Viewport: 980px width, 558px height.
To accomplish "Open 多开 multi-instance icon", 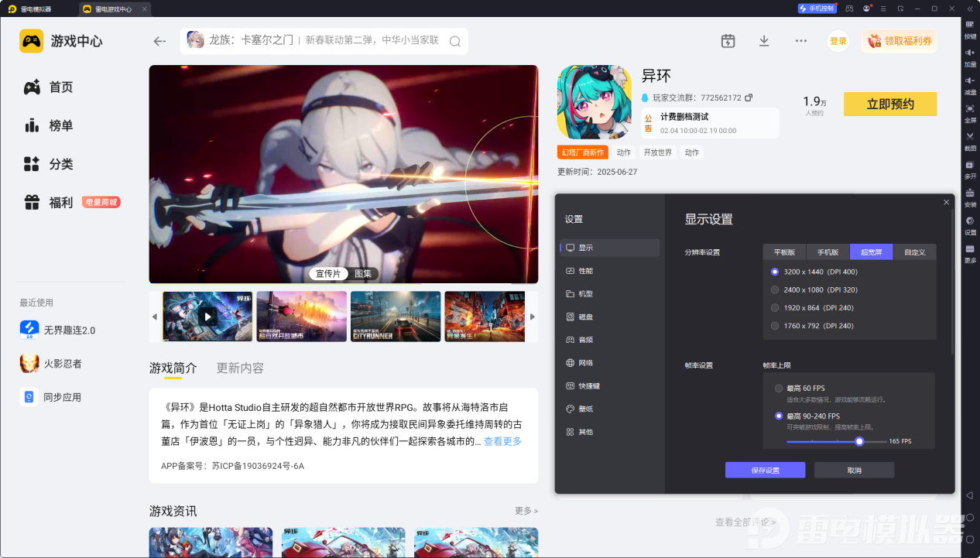I will 970,169.
